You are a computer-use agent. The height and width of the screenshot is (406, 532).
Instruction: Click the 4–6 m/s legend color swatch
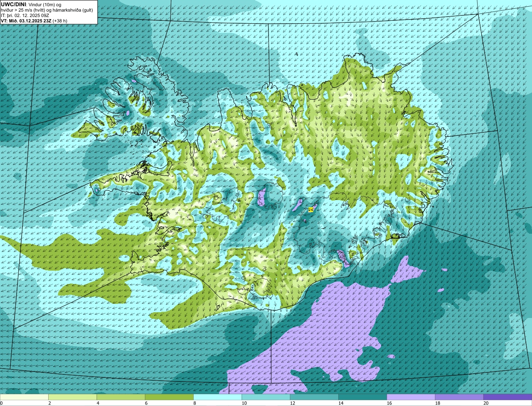click(121, 397)
